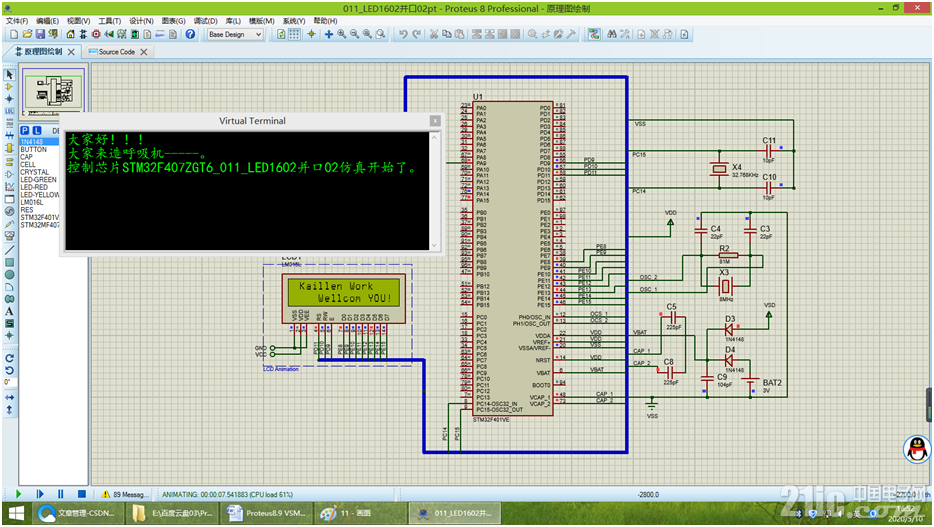The height and width of the screenshot is (527, 934).
Task: Open the Base Design variant dropdown
Action: click(x=235, y=35)
